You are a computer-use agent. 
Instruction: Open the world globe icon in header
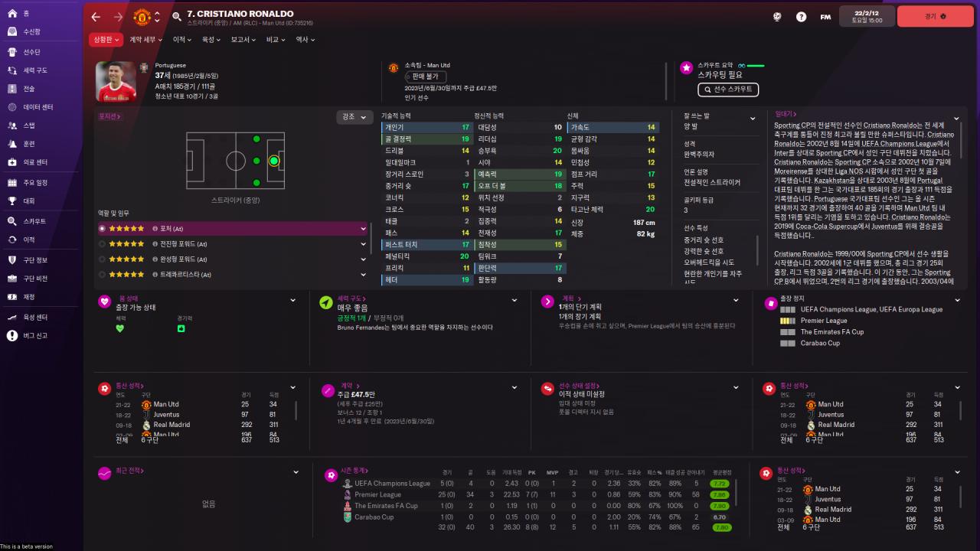pos(776,17)
